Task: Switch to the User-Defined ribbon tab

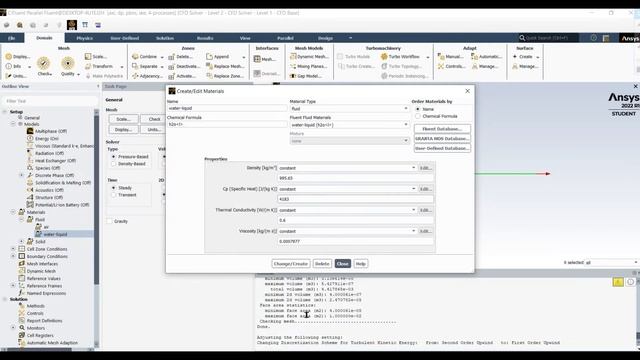Action: point(124,38)
